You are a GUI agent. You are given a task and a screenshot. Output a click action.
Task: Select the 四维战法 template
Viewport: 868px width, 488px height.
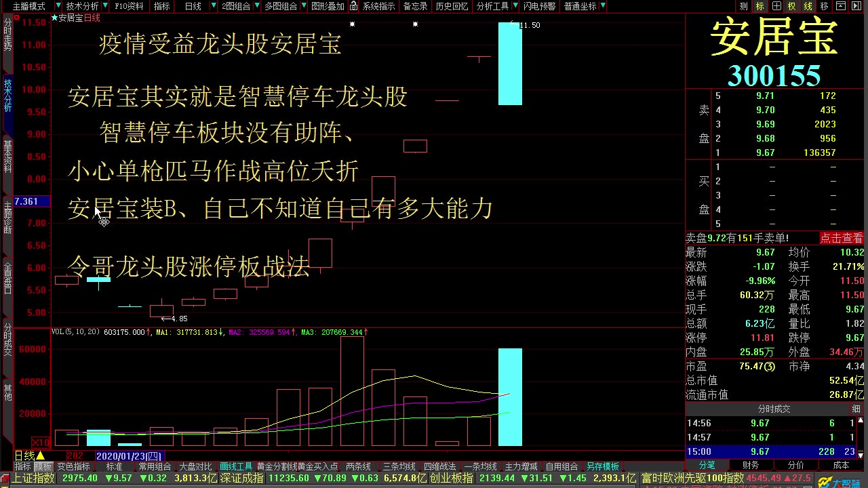pyautogui.click(x=439, y=466)
